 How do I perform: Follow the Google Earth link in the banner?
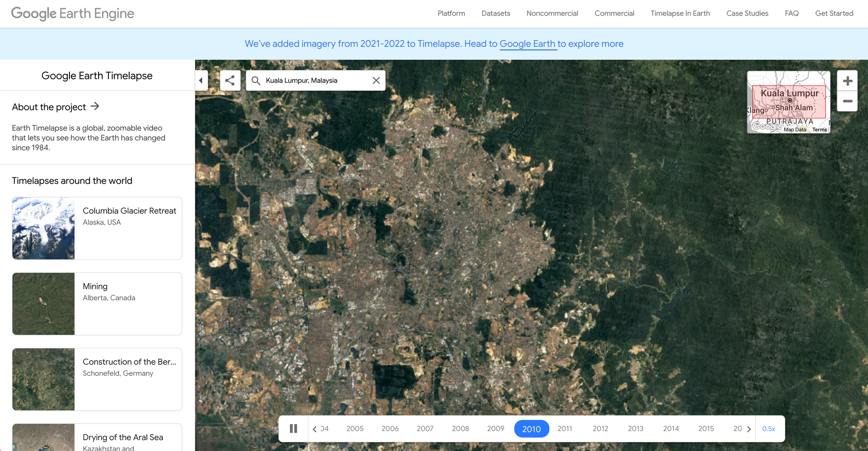527,44
